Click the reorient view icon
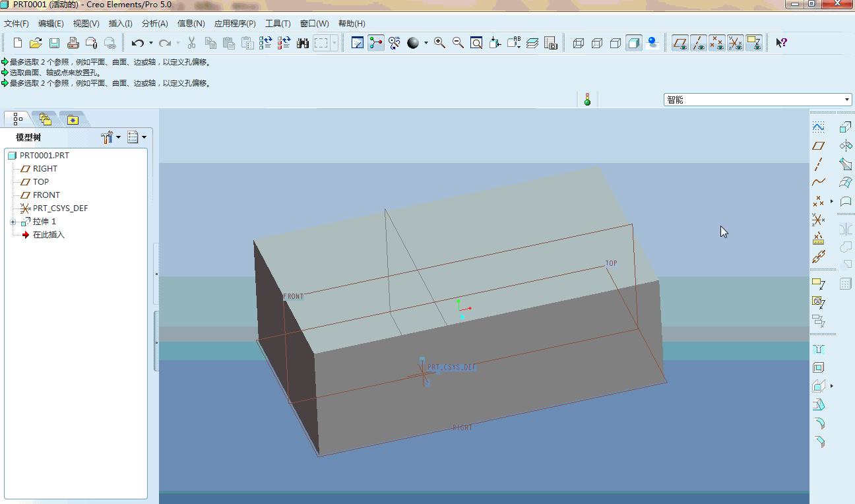This screenshot has width=855, height=504. point(495,43)
